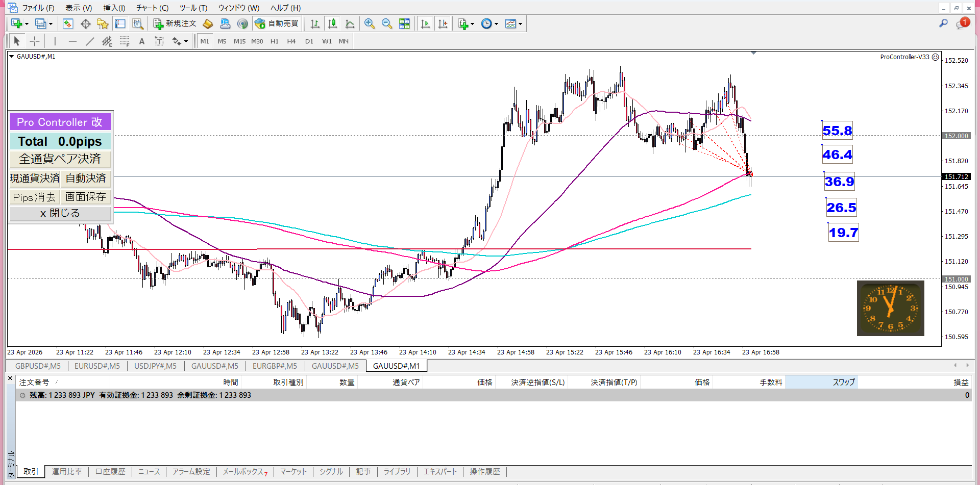Select the crosshair cursor tool
Image resolution: width=980 pixels, height=485 pixels.
35,41
